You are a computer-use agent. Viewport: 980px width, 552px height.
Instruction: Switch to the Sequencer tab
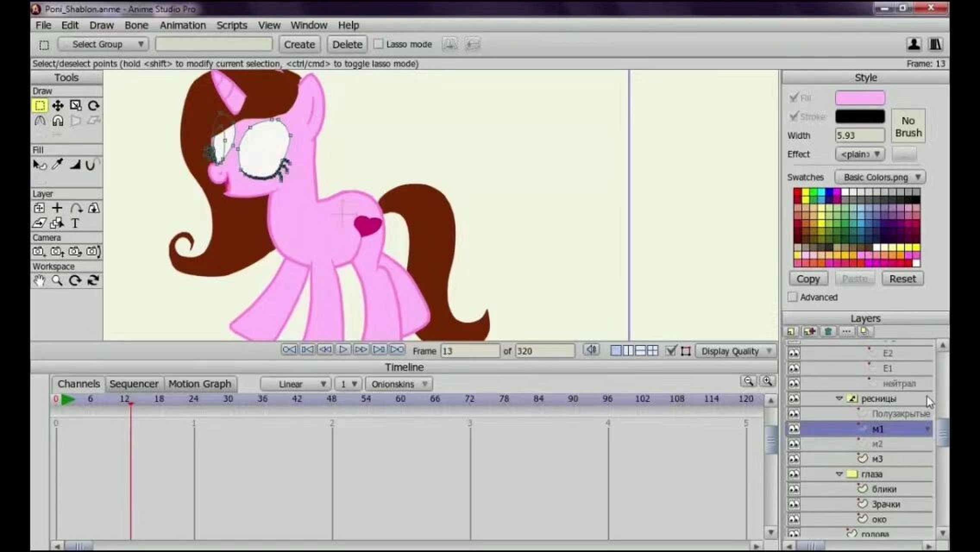(x=134, y=384)
